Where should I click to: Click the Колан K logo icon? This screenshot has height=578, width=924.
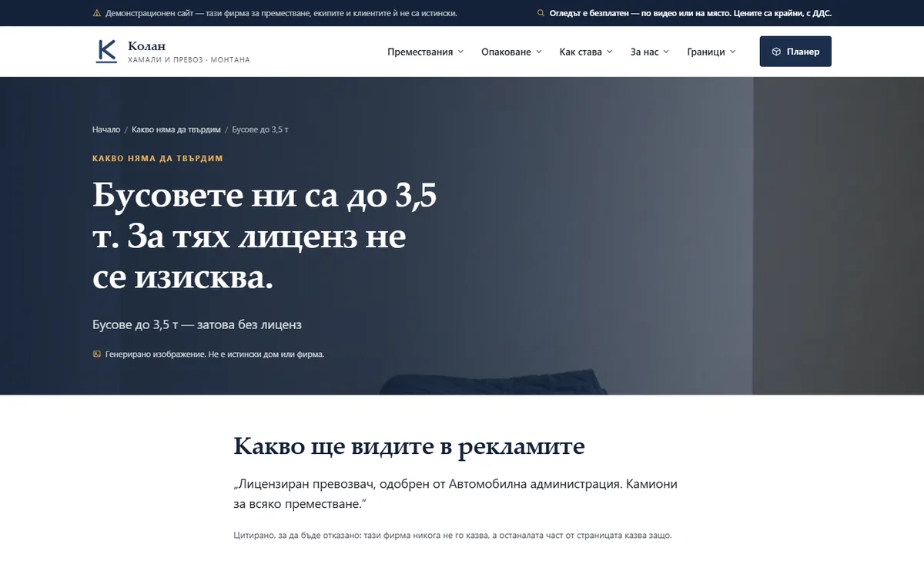(106, 52)
